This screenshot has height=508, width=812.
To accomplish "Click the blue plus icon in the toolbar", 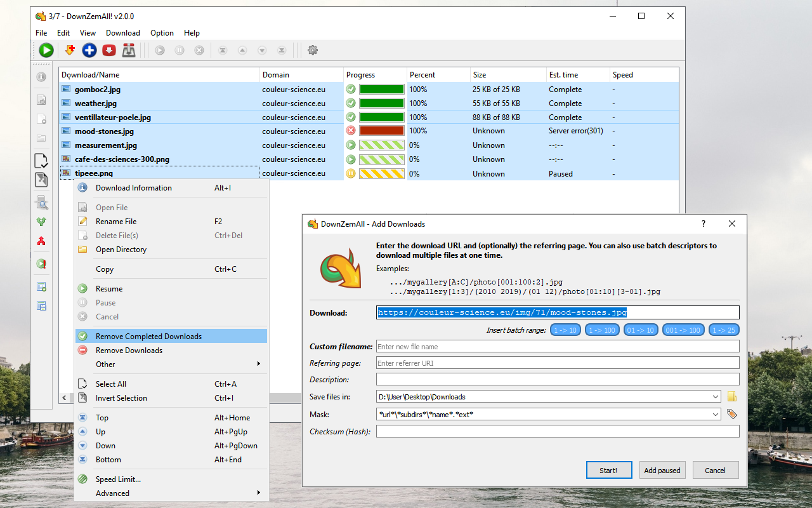I will coord(89,50).
